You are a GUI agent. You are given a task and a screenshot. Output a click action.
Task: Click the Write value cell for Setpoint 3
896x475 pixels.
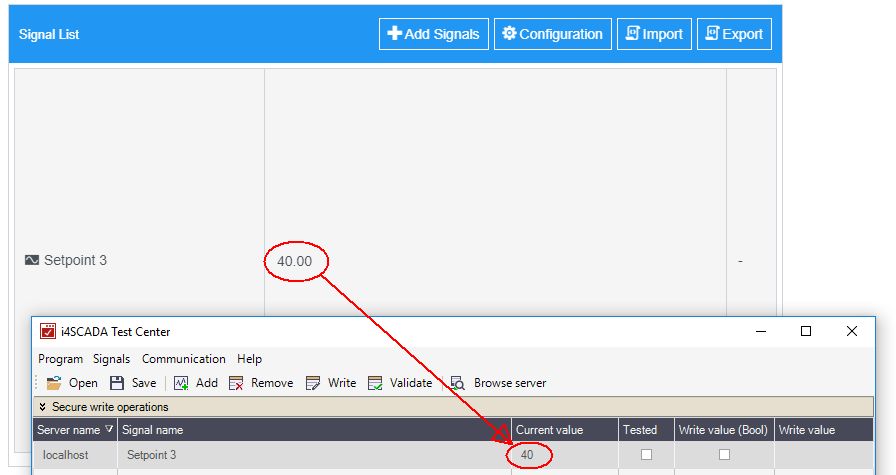point(823,455)
